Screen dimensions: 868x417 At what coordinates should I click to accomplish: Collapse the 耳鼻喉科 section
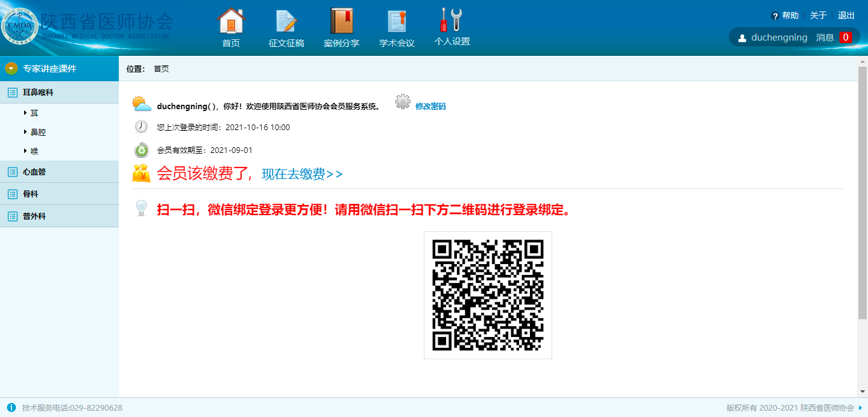[x=59, y=93]
